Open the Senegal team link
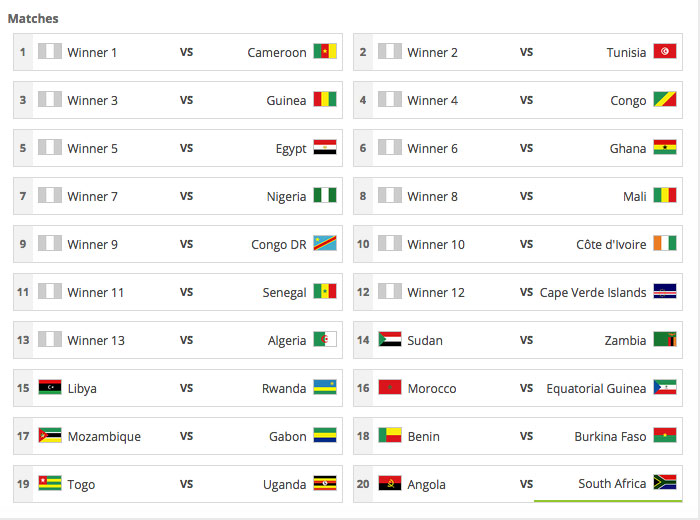The image size is (700, 520). tap(284, 292)
